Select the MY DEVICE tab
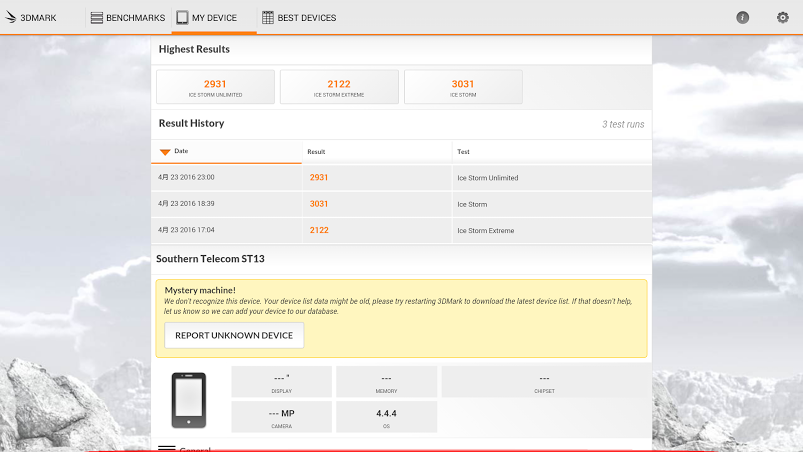Image resolution: width=803 pixels, height=452 pixels. 214,18
